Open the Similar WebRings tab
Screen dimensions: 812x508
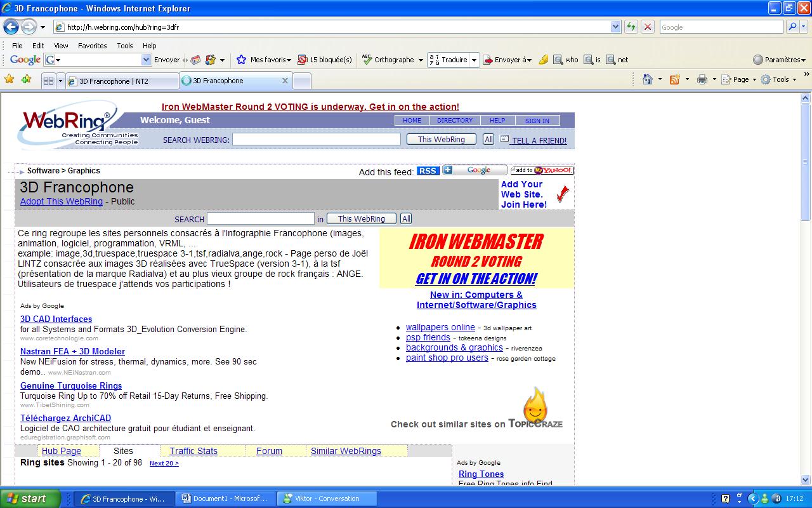click(x=346, y=451)
